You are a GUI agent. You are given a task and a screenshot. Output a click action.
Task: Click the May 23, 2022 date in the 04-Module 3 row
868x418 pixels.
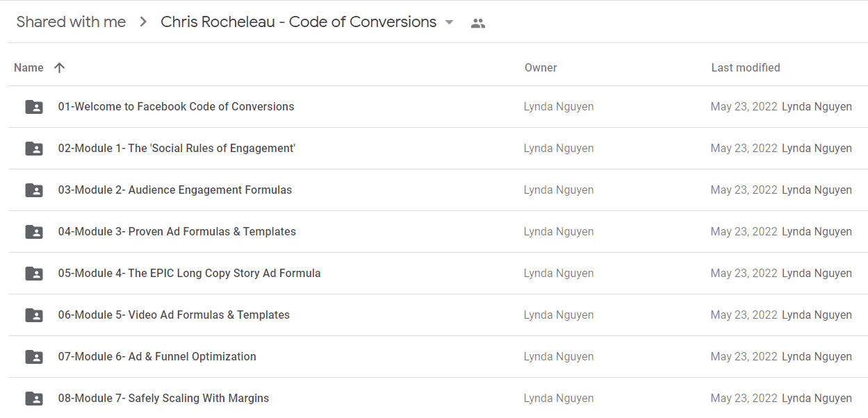744,231
